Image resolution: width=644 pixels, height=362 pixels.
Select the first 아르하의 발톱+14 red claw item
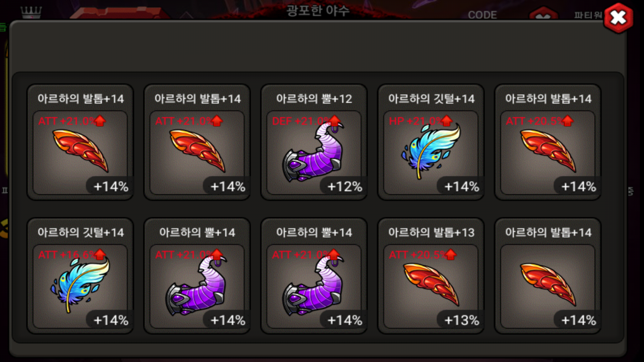[x=80, y=142]
